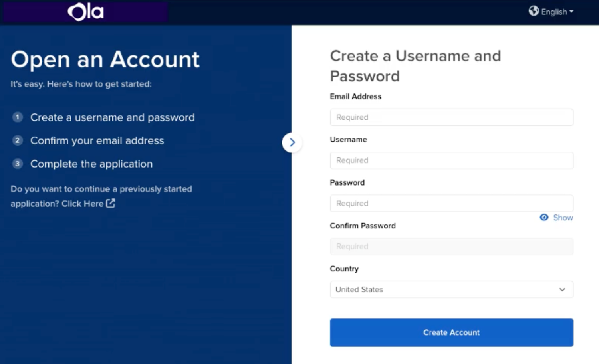This screenshot has height=364, width=599.
Task: Click the Ola logo in header
Action: click(x=85, y=12)
